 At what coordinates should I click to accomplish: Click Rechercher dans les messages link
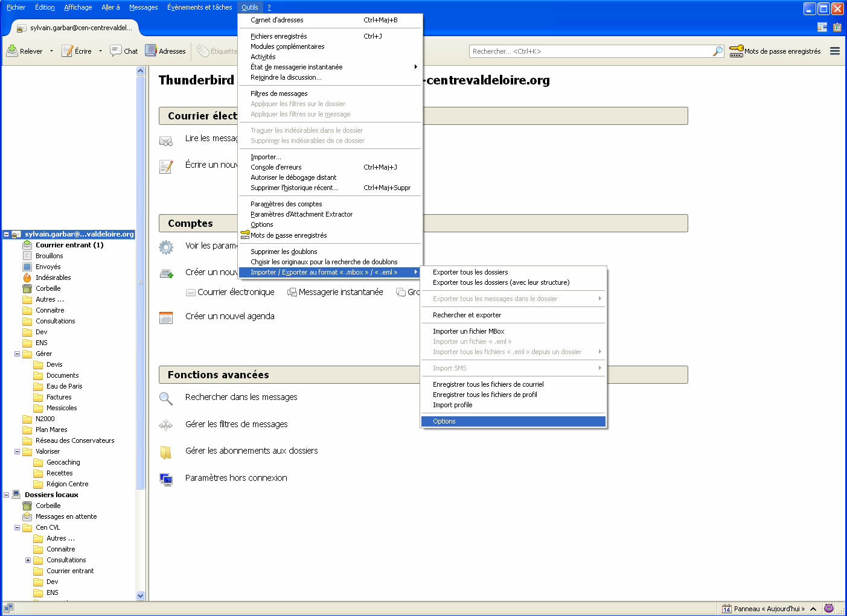point(241,397)
